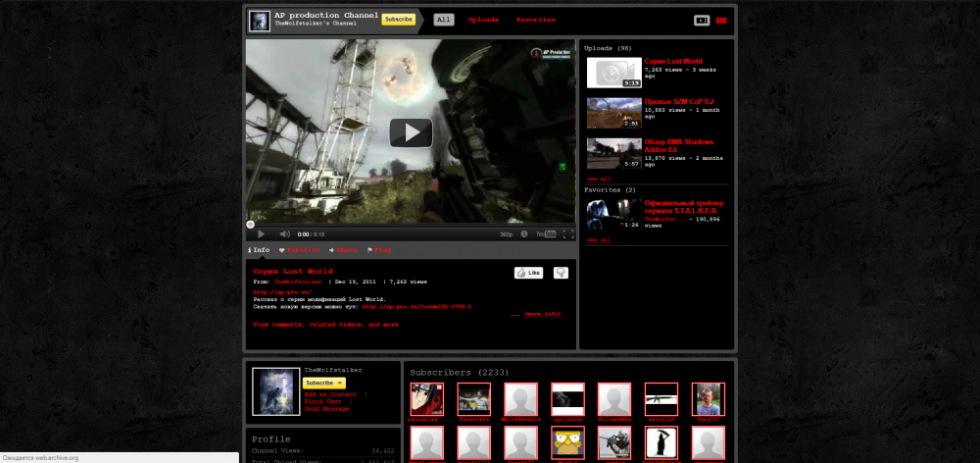The width and height of the screenshot is (980, 463).
Task: Click the 'Favorites (2)' heading
Action: 610,189
